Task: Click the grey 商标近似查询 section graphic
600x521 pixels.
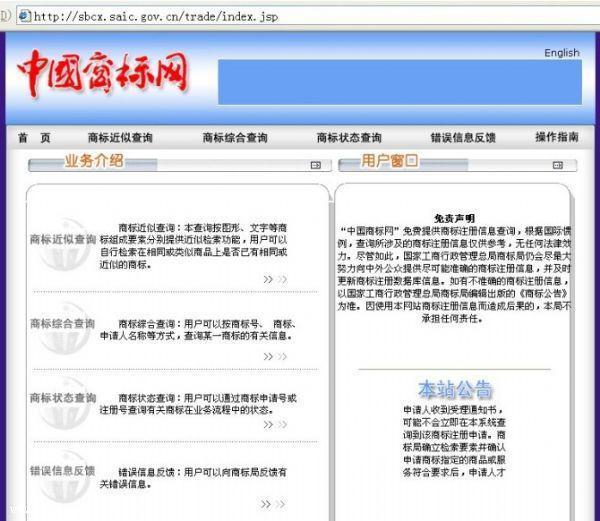Action: (63, 244)
